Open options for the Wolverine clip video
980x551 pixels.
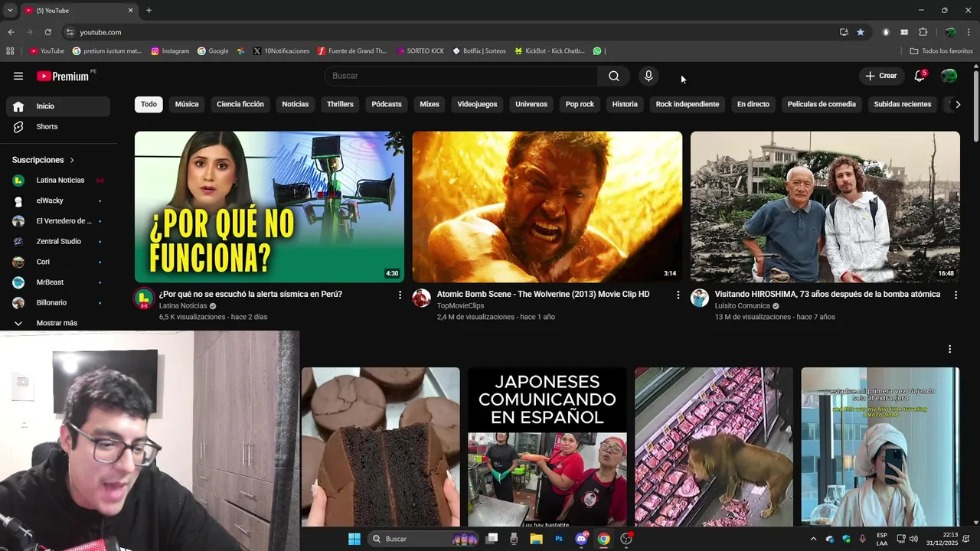pyautogui.click(x=678, y=295)
